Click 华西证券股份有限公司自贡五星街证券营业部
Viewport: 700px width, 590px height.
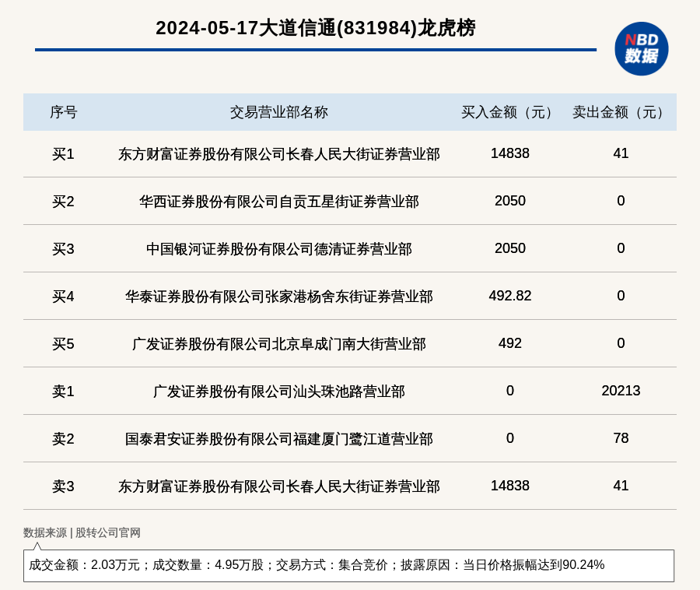(x=279, y=202)
